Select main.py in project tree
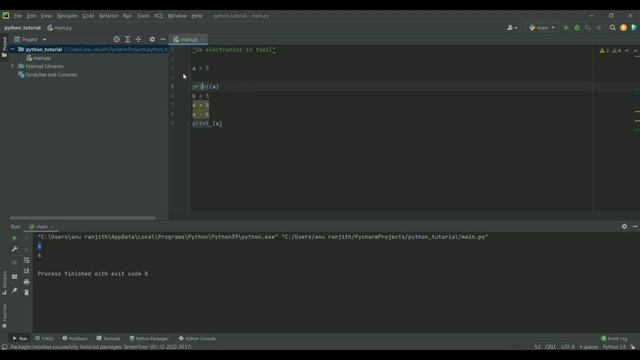Image resolution: width=640 pixels, height=360 pixels. (x=38, y=58)
